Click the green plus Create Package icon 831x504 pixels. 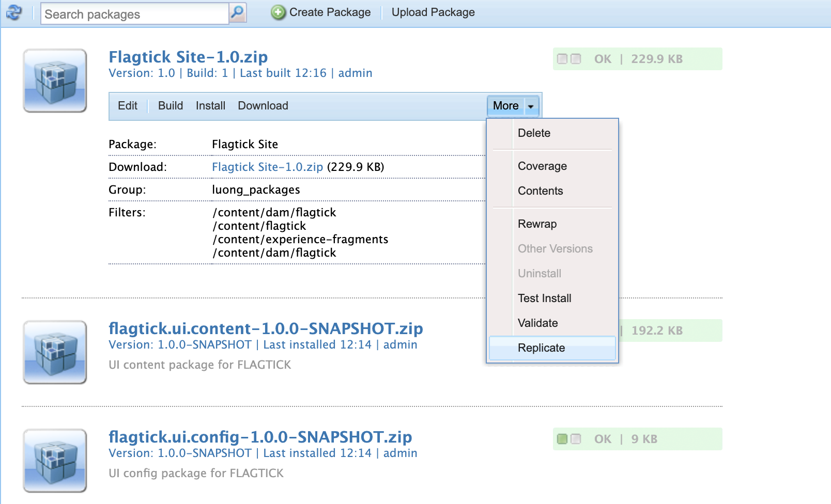(278, 12)
